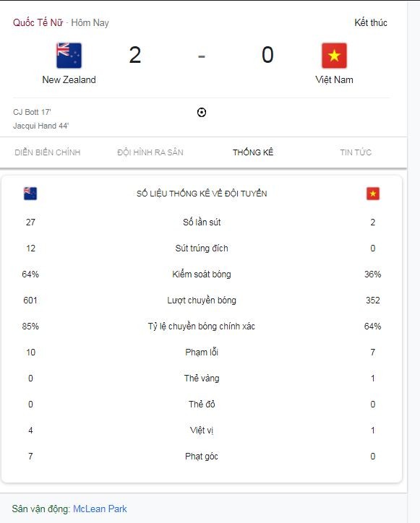Open the McLean Park stadium link
Viewport: 420px width, 523px height.
pyautogui.click(x=100, y=509)
